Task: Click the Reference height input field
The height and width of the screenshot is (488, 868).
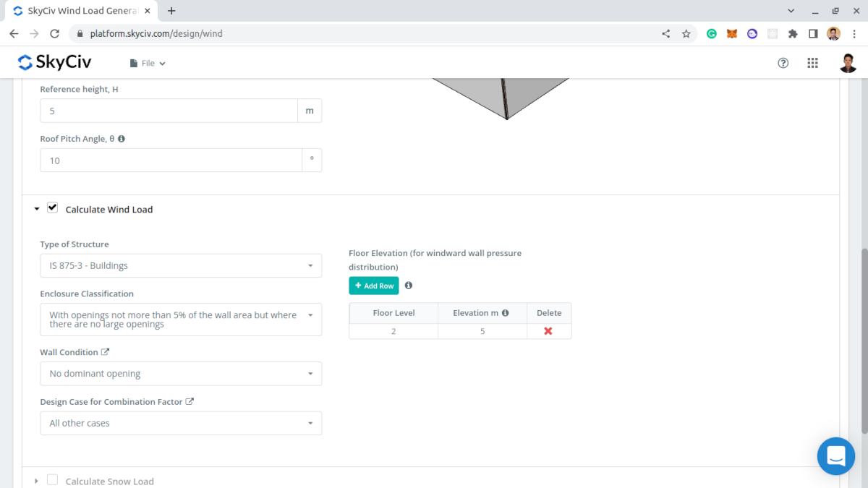Action: pyautogui.click(x=169, y=111)
